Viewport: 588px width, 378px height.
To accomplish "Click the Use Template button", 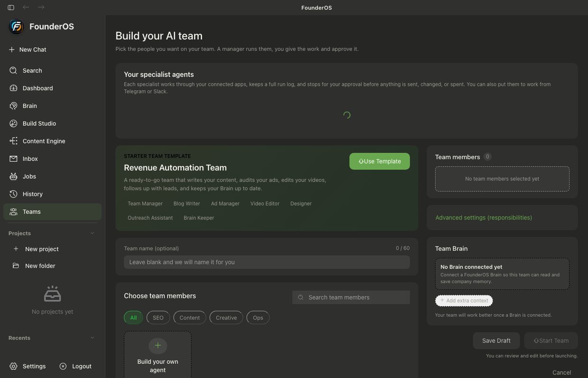I will 380,161.
